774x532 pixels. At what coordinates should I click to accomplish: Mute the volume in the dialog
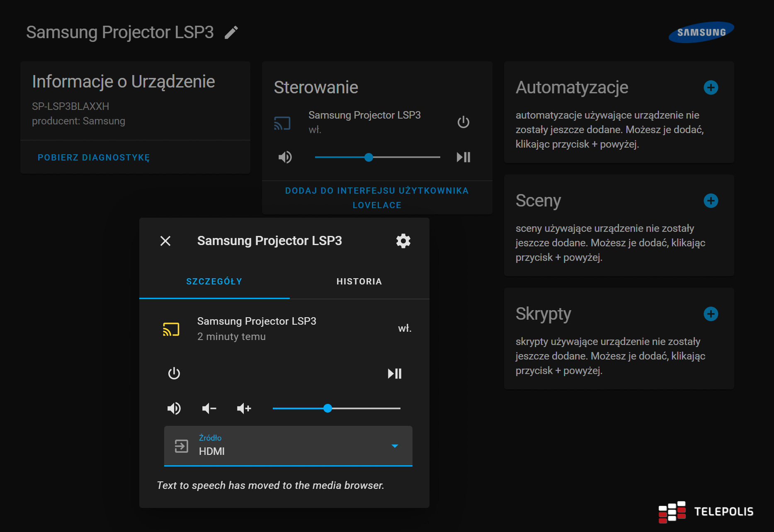point(174,408)
